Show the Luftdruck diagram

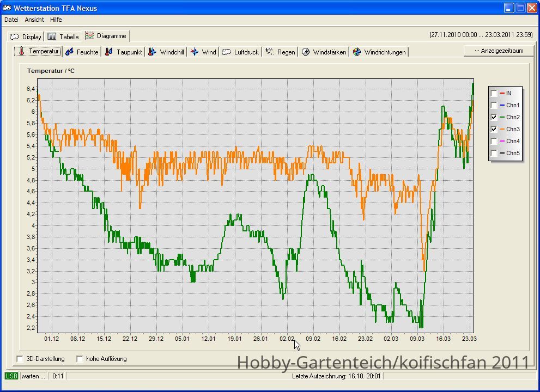(241, 52)
